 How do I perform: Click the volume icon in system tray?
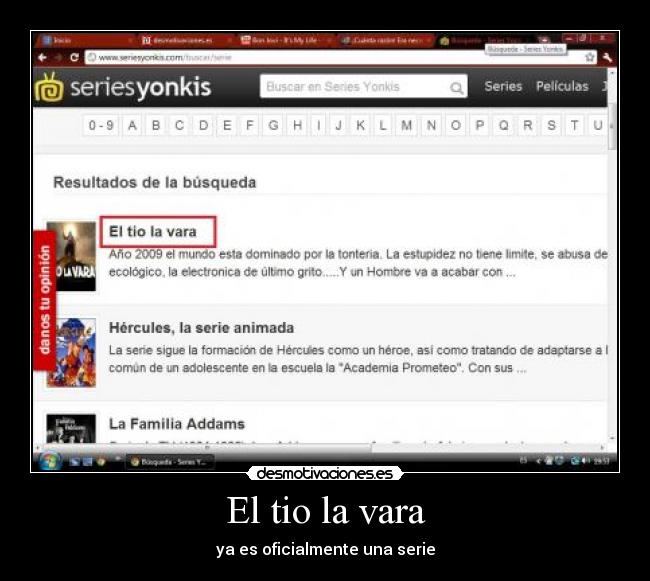(x=586, y=461)
